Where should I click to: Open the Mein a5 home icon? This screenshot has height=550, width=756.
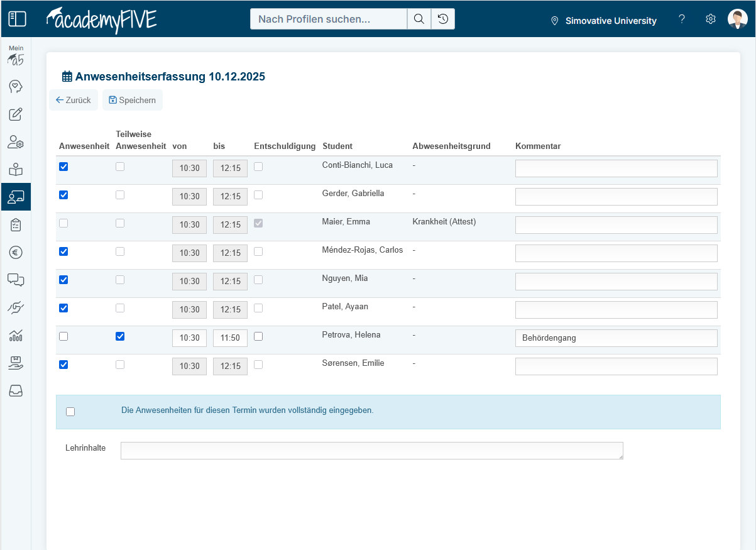coord(16,57)
